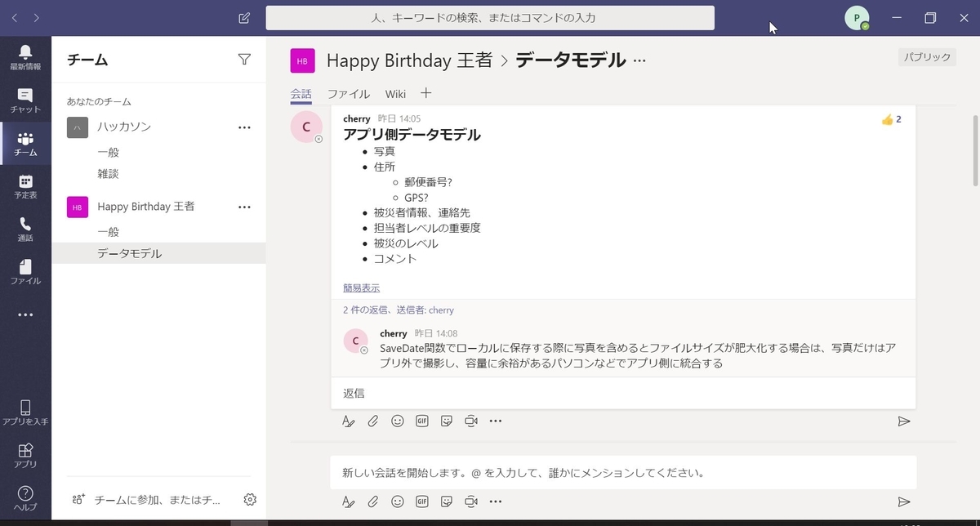Attach a file with the paperclip icon

[x=373, y=421]
